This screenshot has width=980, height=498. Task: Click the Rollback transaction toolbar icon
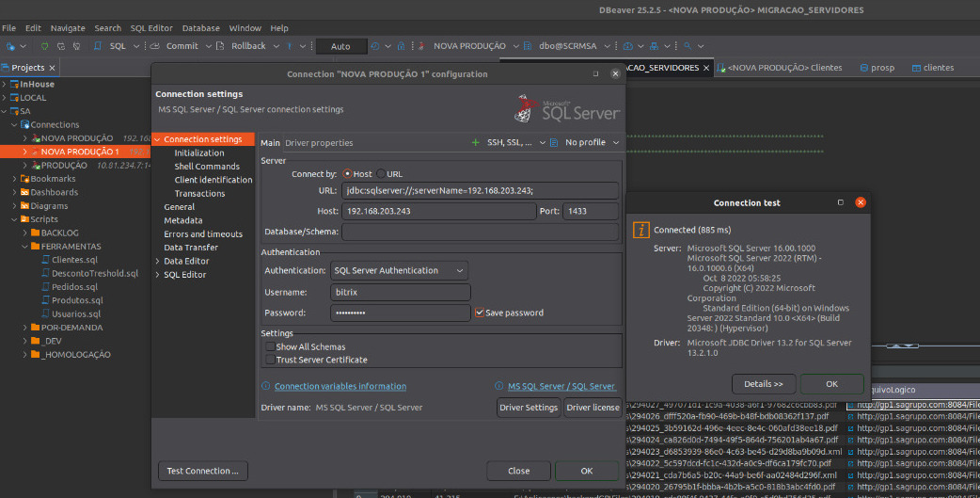click(x=220, y=46)
